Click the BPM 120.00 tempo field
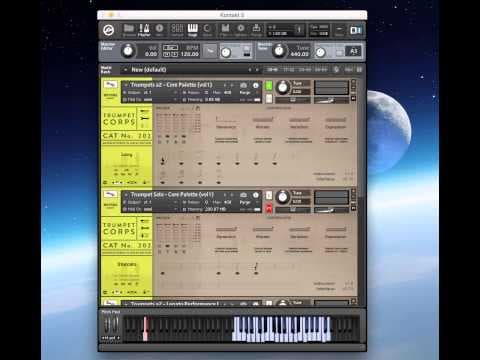This screenshot has height=360, width=480. pyautogui.click(x=190, y=54)
